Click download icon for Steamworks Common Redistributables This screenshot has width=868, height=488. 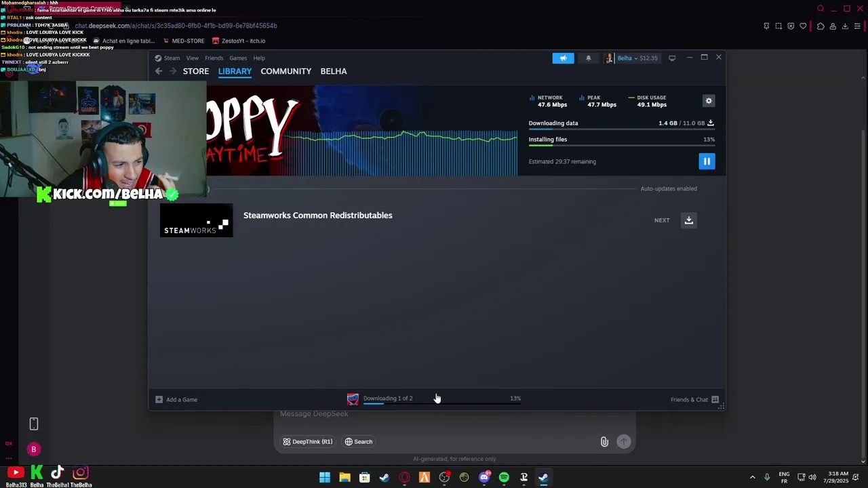click(688, 220)
